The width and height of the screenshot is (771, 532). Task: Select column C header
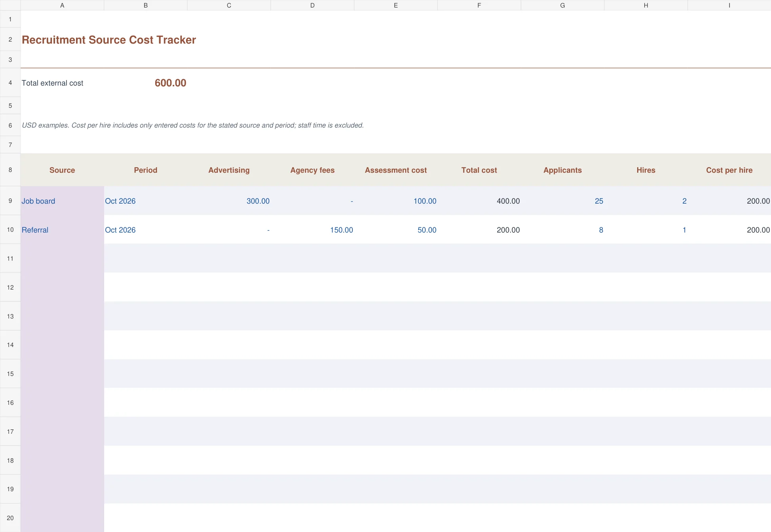tap(229, 5)
